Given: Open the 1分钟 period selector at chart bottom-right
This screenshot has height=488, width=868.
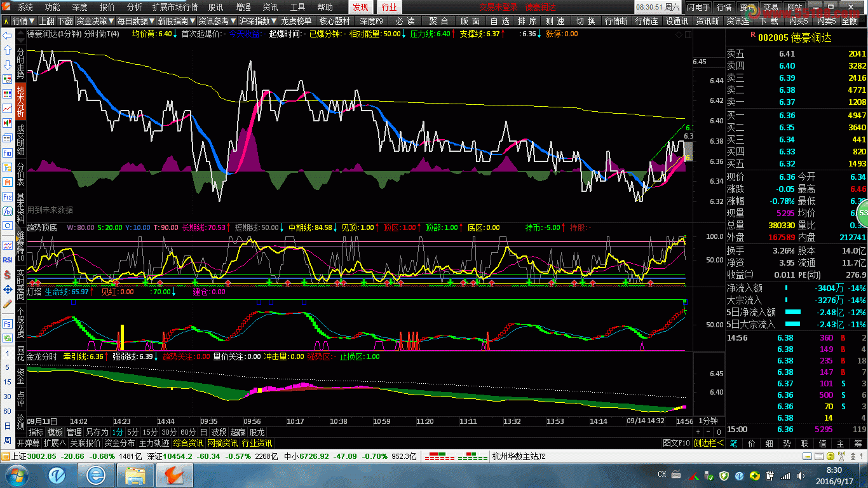Looking at the screenshot, I should click(708, 421).
